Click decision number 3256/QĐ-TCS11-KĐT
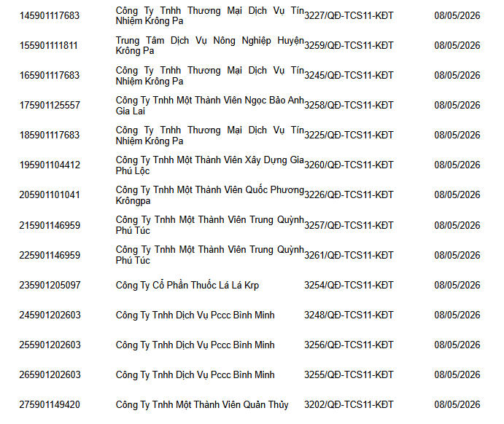The image size is (504, 424). click(349, 345)
